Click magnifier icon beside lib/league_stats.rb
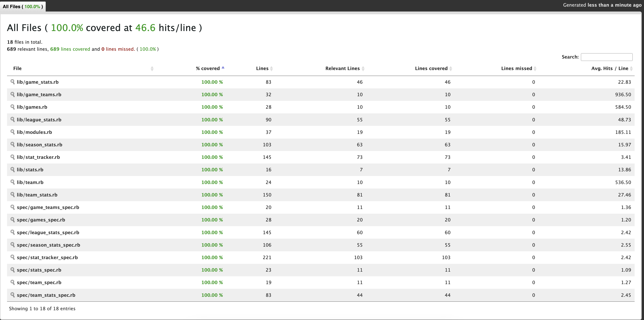Screen dimensions: 644x320 click(x=12, y=119)
